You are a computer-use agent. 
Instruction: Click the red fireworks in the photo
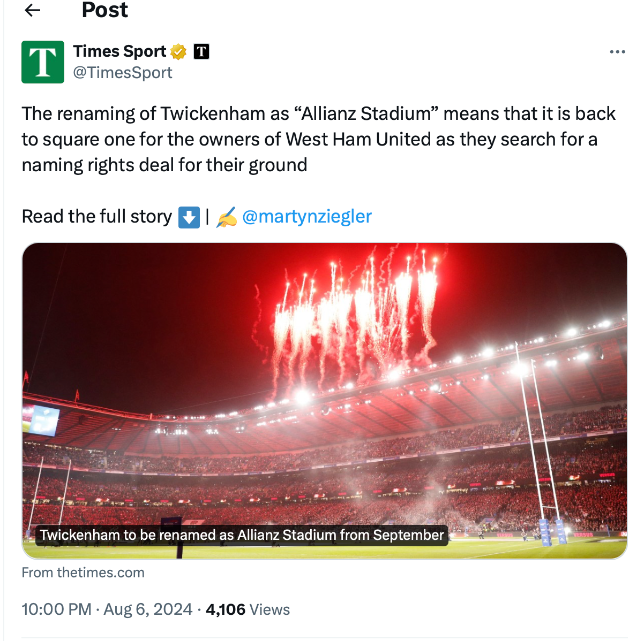coord(350,310)
